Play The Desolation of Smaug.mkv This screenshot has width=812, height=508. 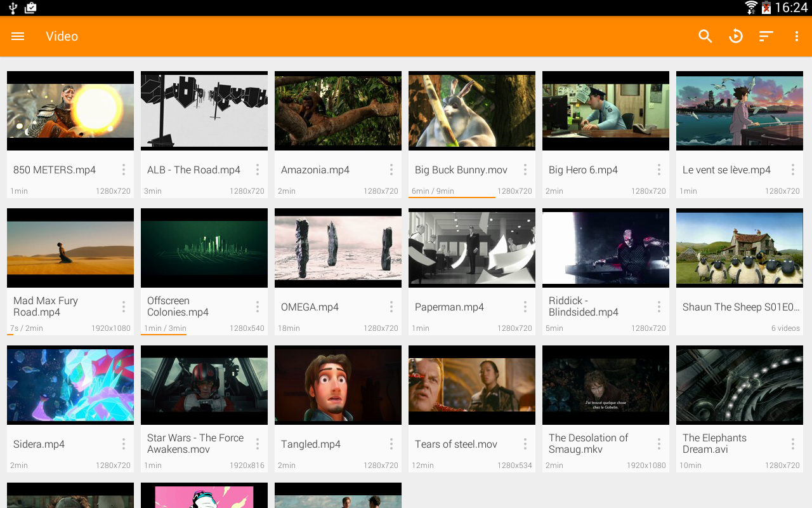click(x=605, y=385)
